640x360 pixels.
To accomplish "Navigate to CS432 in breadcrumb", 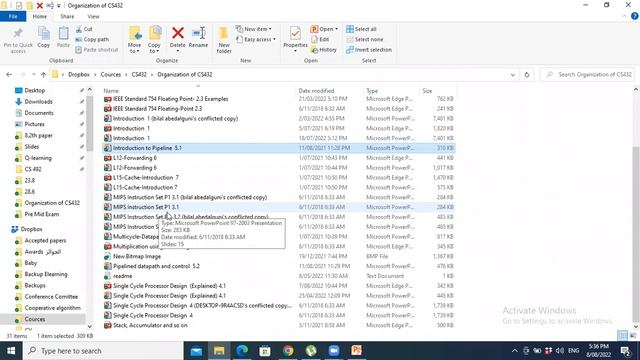I will 139,75.
